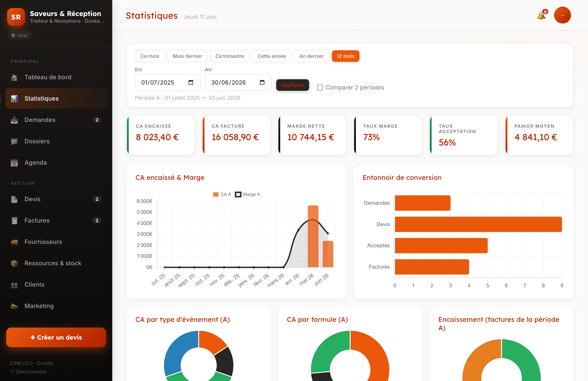The width and height of the screenshot is (588, 381).
Task: Select the Ce trimestre period filter
Action: click(x=229, y=56)
